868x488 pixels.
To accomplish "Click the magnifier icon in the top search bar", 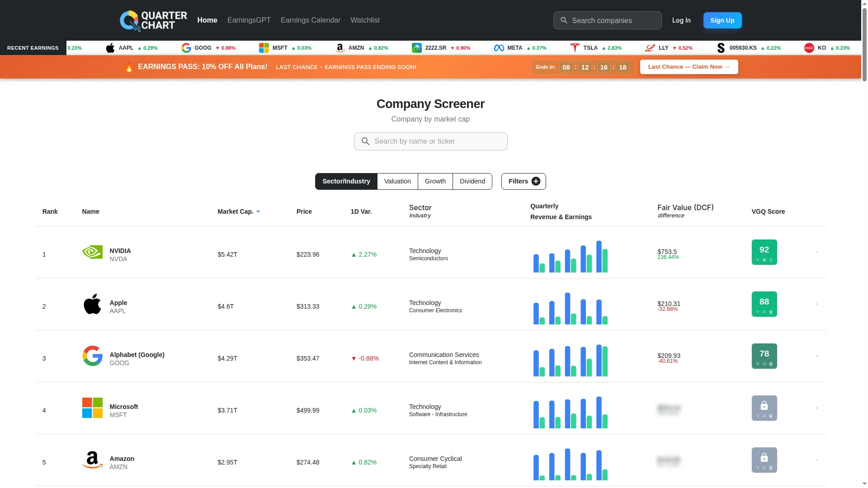I will pyautogui.click(x=564, y=20).
